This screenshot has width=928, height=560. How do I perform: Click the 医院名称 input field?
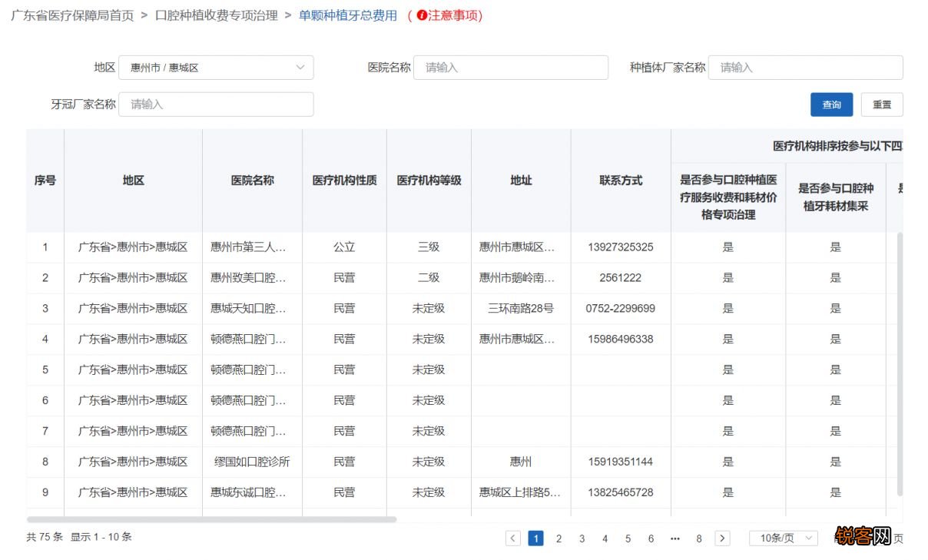[511, 68]
